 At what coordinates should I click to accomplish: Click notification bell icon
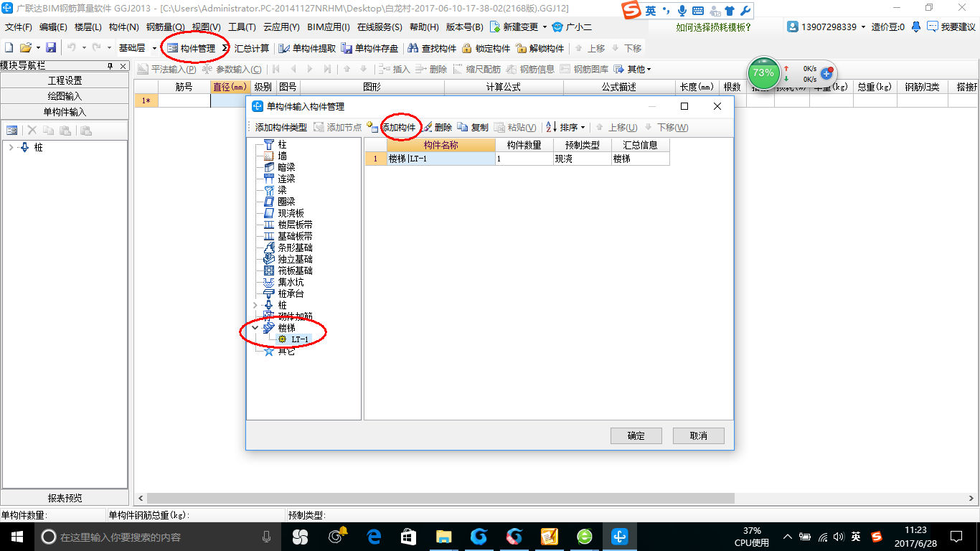click(916, 27)
